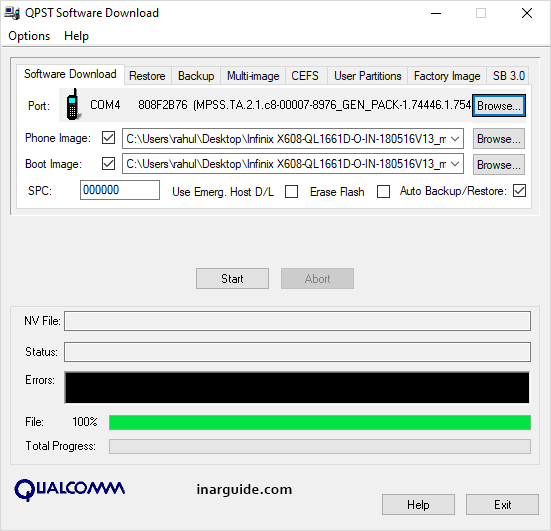Open the Multi-image tab
This screenshot has width=551, height=531.
(x=253, y=76)
